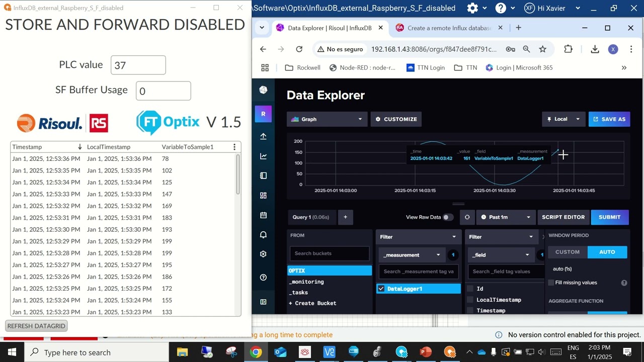Open the second Filter dropdown above _field
644x362 pixels.
pos(504,237)
